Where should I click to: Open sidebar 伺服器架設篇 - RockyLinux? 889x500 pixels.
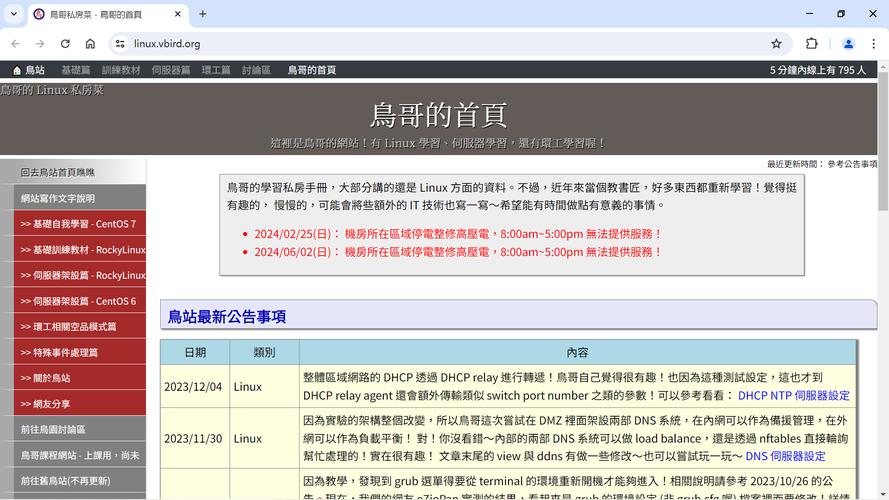(79, 276)
